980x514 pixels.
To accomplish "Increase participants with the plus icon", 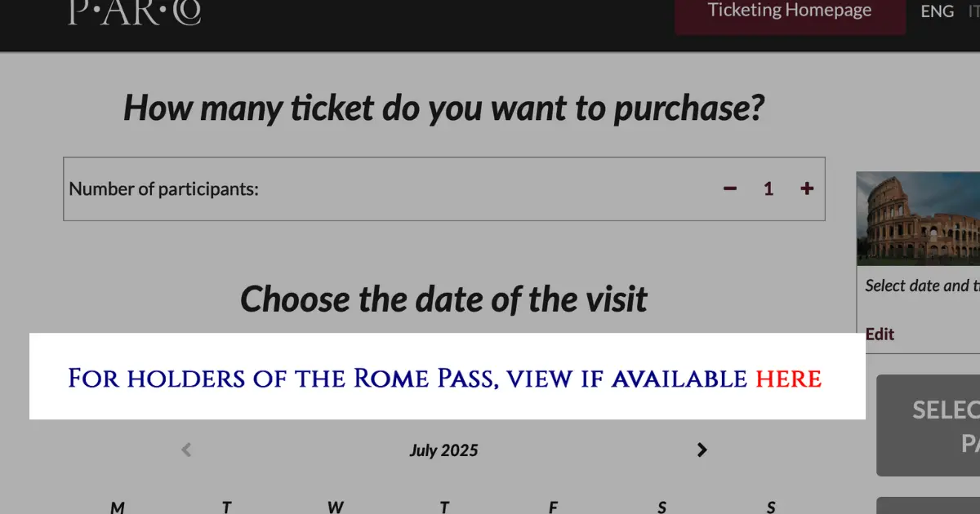I will [x=807, y=188].
